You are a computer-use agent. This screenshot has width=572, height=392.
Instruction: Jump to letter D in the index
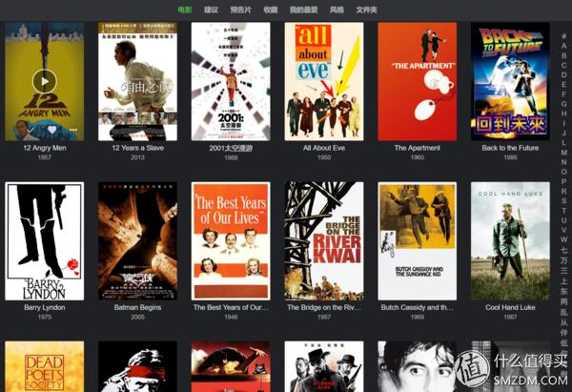pos(564,74)
